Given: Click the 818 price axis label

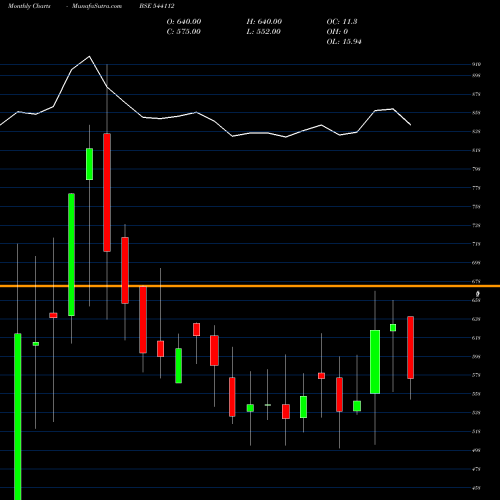Looking at the screenshot, I should (x=476, y=150).
